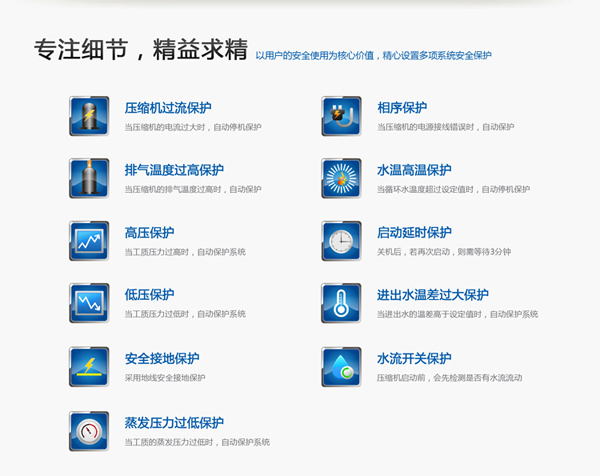
Task: Select the low pressure falling chart icon
Action: point(89,303)
